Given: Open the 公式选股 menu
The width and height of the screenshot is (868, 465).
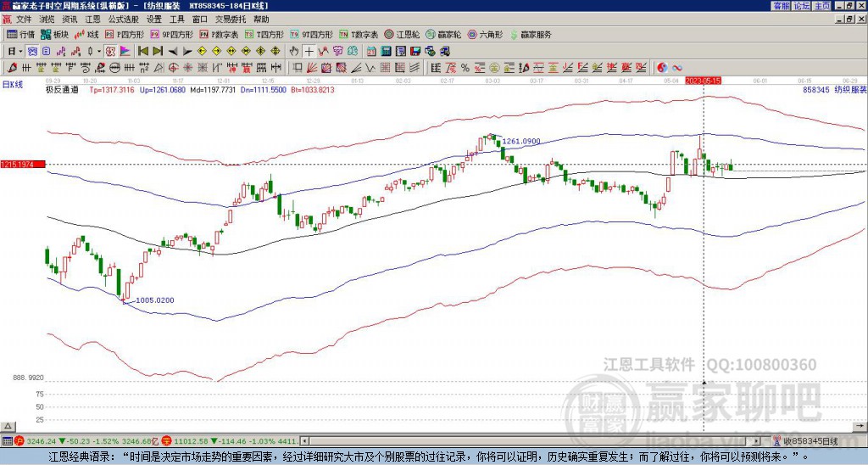Looking at the screenshot, I should coord(124,20).
